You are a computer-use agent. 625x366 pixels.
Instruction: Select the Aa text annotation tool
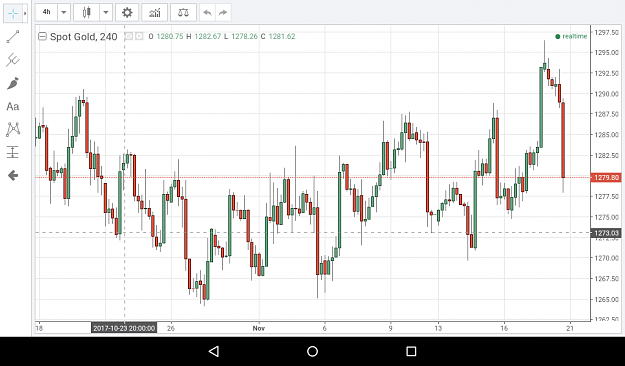[13, 106]
